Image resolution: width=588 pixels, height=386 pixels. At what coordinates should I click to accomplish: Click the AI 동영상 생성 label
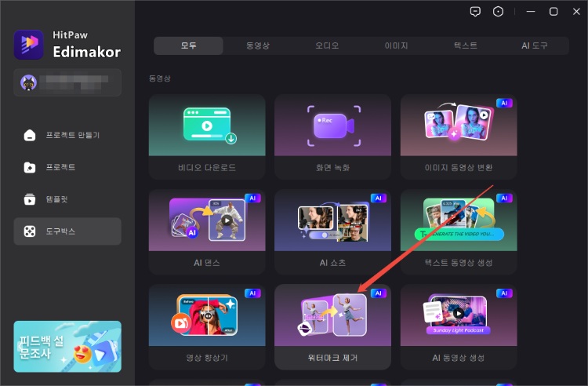[x=459, y=358]
